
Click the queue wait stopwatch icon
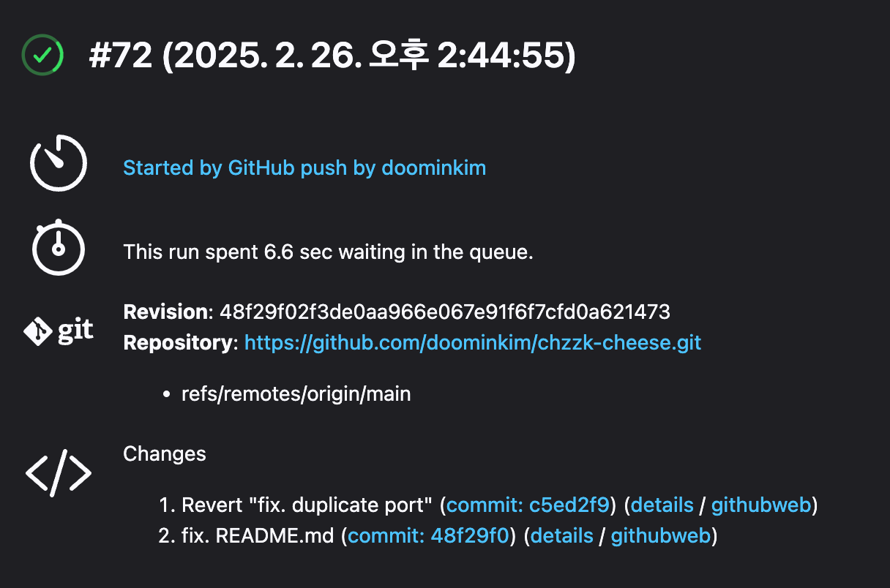tap(59, 246)
